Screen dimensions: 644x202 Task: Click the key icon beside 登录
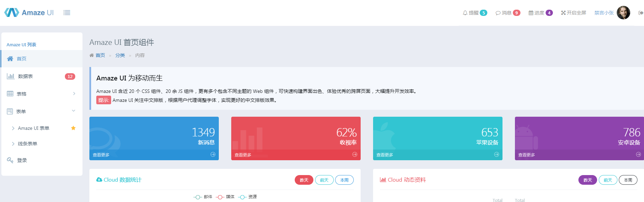[x=10, y=160]
